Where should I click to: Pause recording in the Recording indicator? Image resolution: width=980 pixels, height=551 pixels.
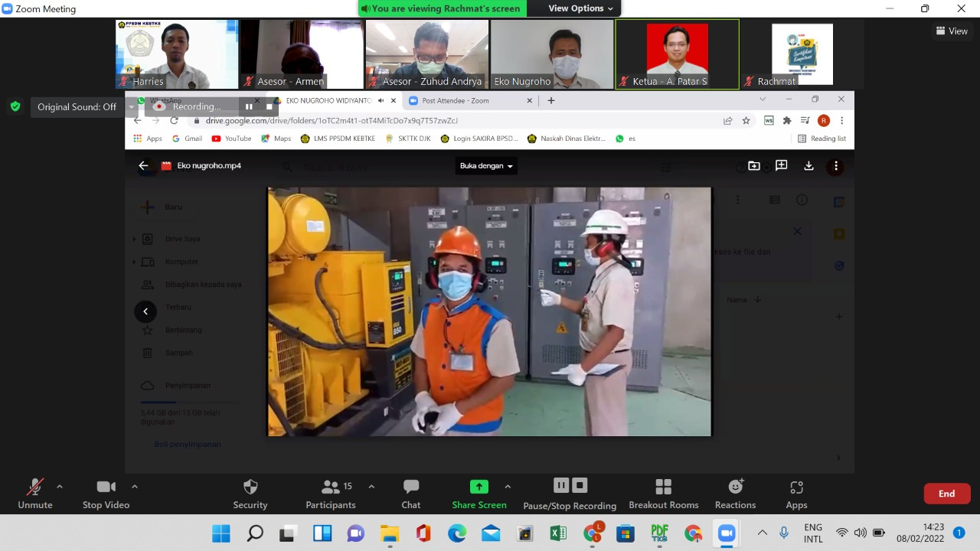249,106
